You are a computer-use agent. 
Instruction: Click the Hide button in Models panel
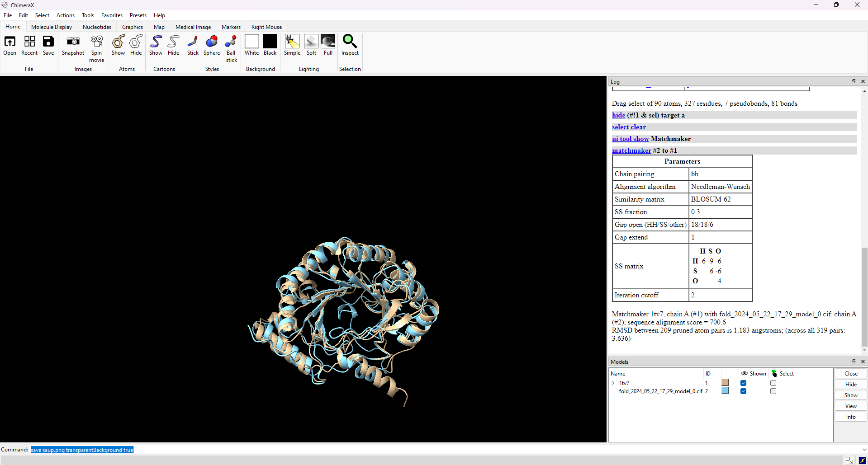pyautogui.click(x=851, y=385)
